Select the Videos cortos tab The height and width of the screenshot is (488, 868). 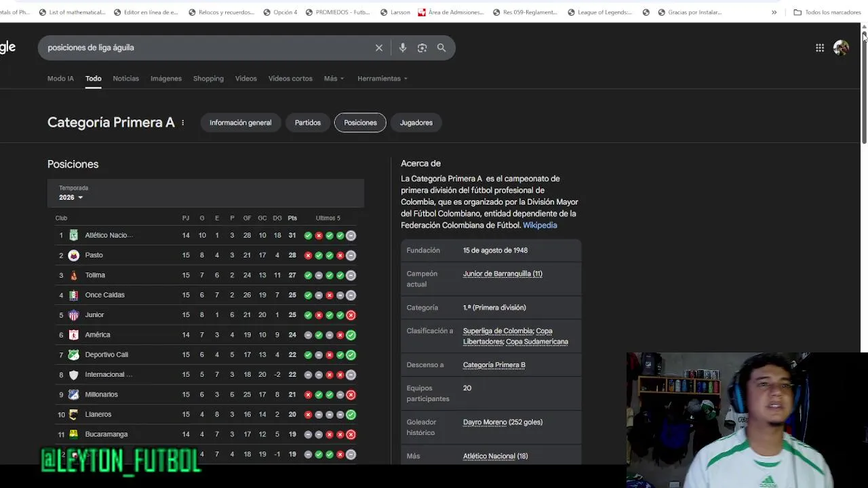290,79
